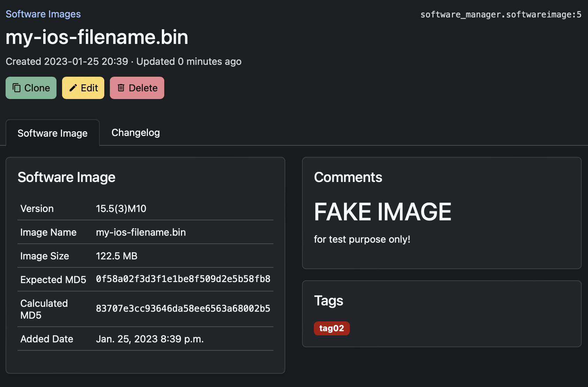Click the Image Size value 122.5 MB
Viewport: 588px width, 387px height.
click(116, 256)
